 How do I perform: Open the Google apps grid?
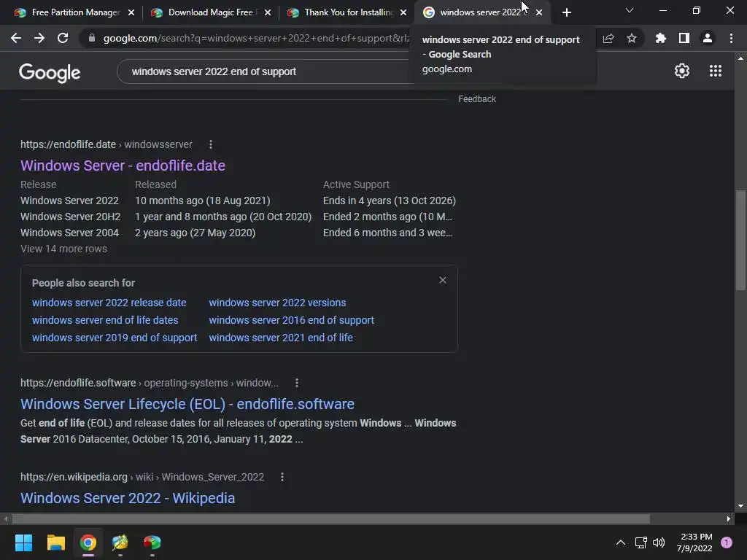click(x=716, y=71)
